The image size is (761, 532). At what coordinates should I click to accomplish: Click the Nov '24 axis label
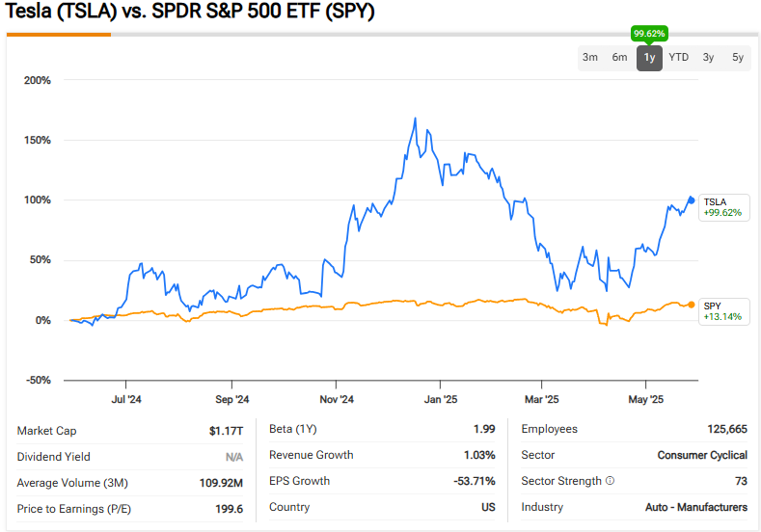click(337, 400)
